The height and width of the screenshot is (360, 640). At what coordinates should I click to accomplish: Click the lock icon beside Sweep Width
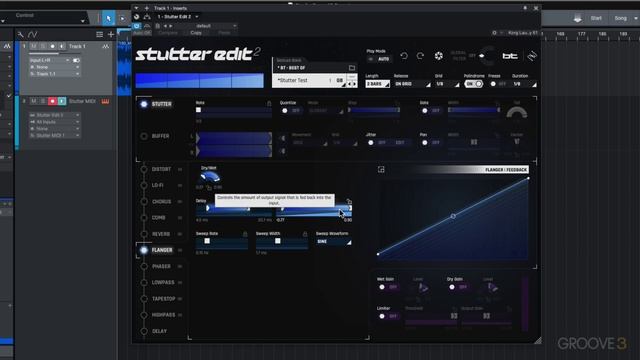[305, 234]
